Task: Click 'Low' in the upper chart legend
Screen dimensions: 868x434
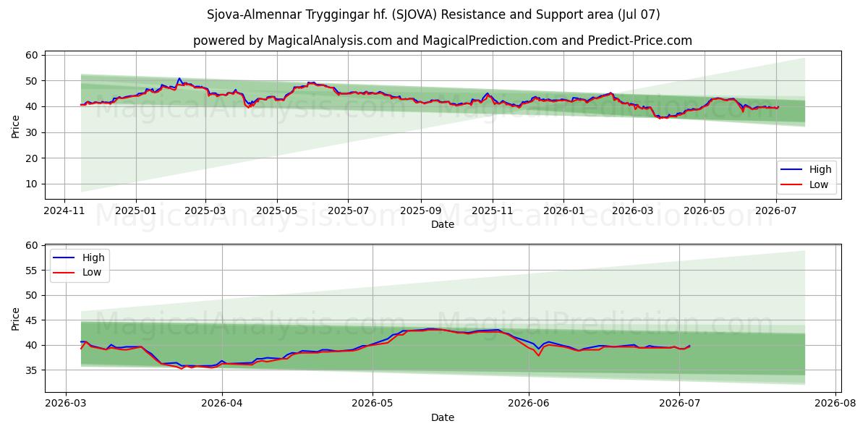Action: [819, 185]
